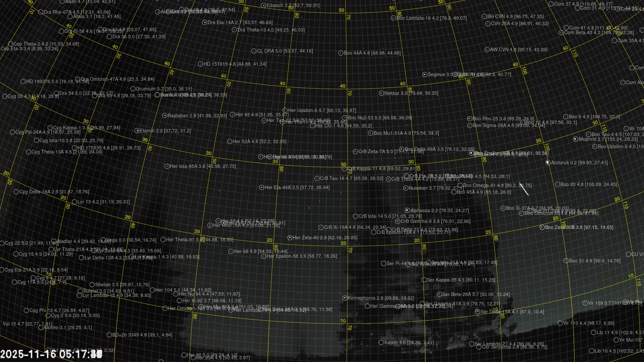Select the Edasich star marker
The image size is (644, 362).
click(x=263, y=5)
